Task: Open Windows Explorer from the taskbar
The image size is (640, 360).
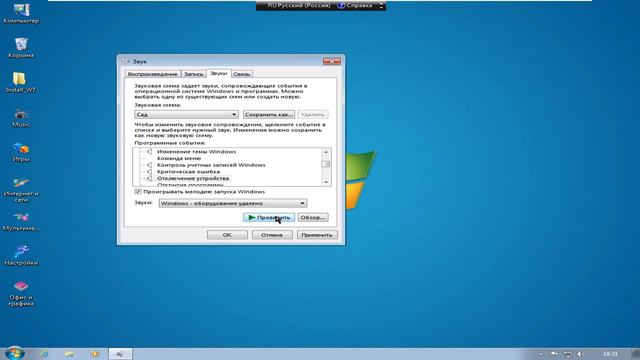Action: (x=69, y=354)
